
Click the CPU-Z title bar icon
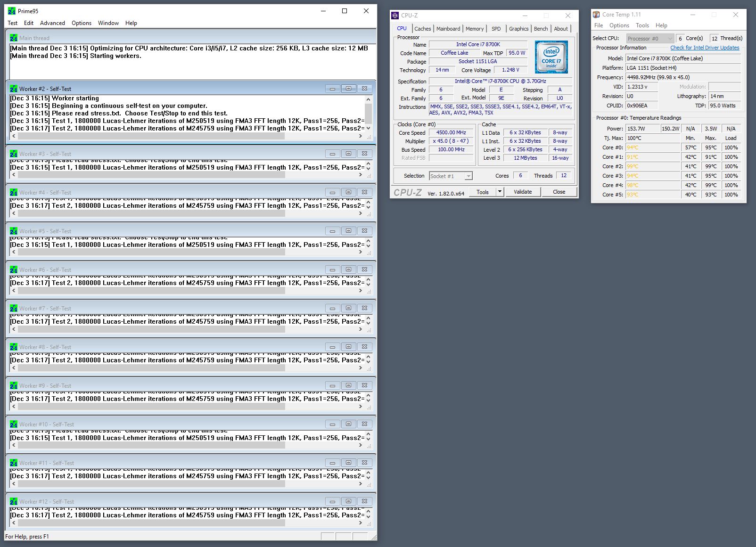coord(395,16)
